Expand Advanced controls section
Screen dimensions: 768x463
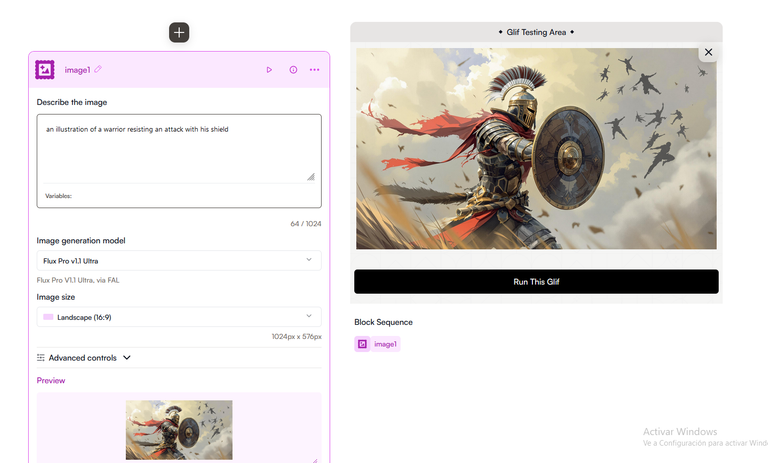click(x=84, y=358)
